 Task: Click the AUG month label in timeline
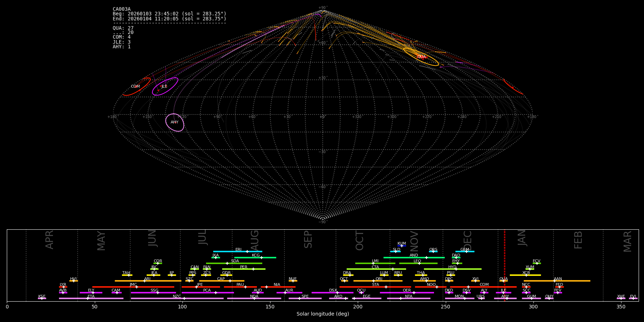point(255,240)
